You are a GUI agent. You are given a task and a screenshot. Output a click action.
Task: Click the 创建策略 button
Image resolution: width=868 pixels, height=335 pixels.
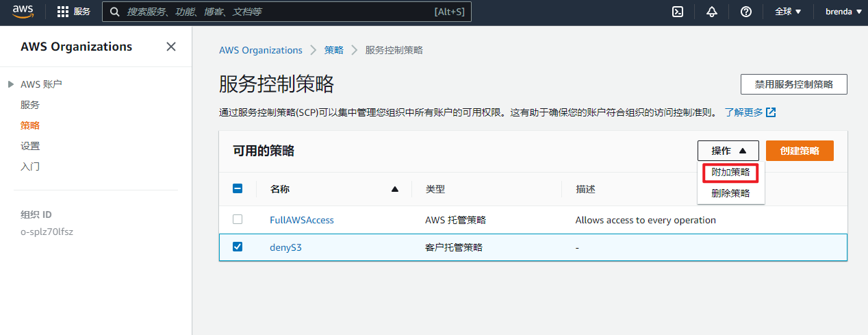click(800, 151)
